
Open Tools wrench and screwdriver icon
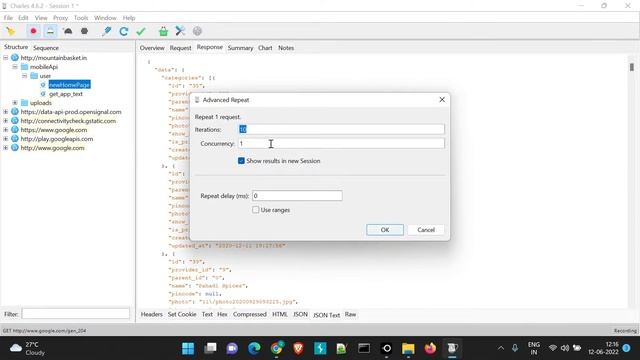point(180,31)
